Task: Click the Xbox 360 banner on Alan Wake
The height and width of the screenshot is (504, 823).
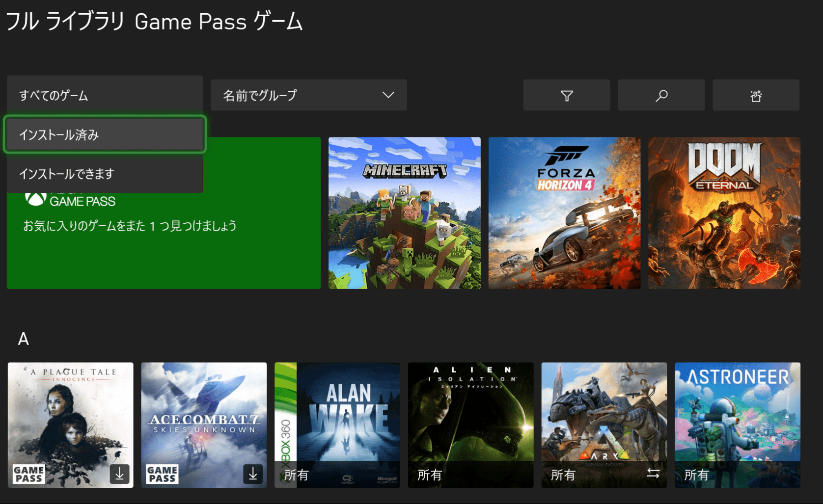Action: pos(285,425)
